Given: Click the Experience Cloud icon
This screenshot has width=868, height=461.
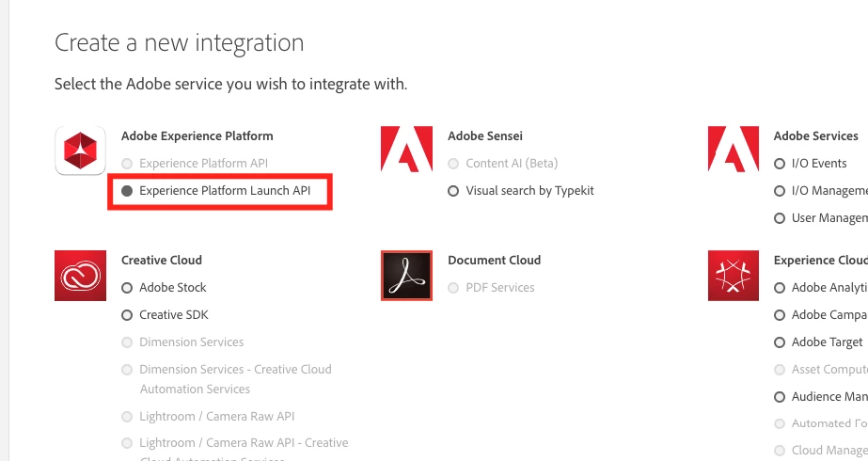Looking at the screenshot, I should pyautogui.click(x=733, y=276).
